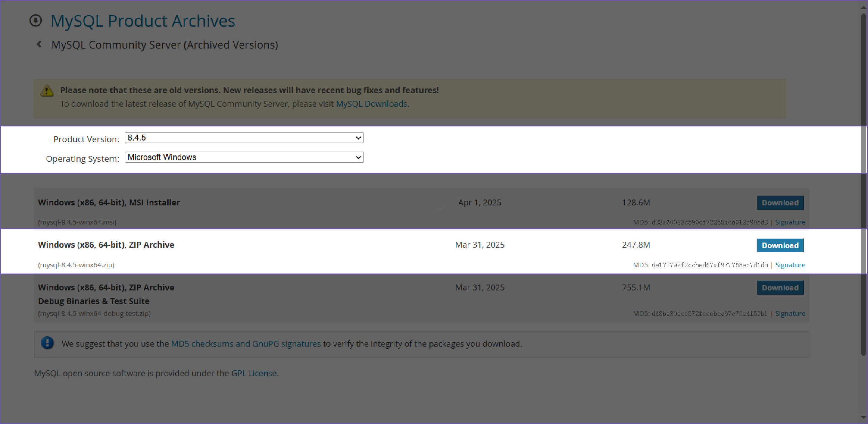Follow the MySQL Downloads link in notice
This screenshot has width=868, height=424.
(372, 104)
